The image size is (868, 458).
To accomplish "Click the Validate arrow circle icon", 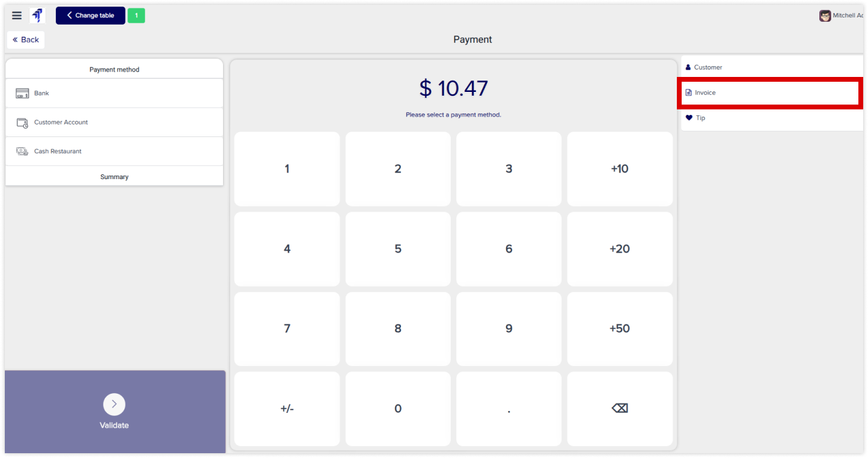I will point(114,405).
